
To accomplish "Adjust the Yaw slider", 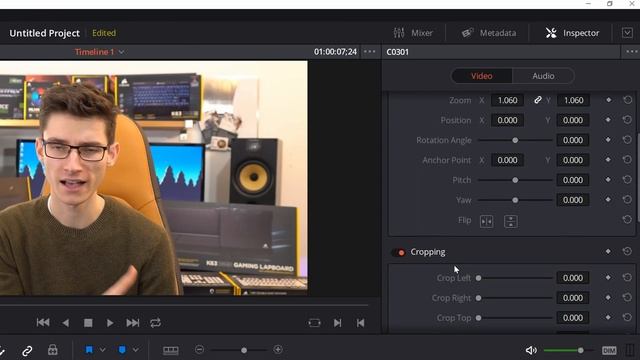I will coord(515,200).
